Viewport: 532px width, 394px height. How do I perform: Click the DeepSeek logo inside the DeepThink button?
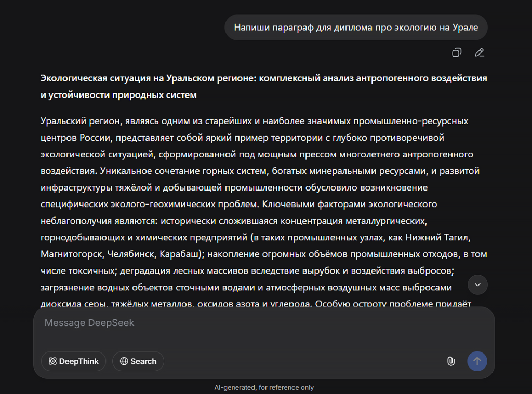52,361
